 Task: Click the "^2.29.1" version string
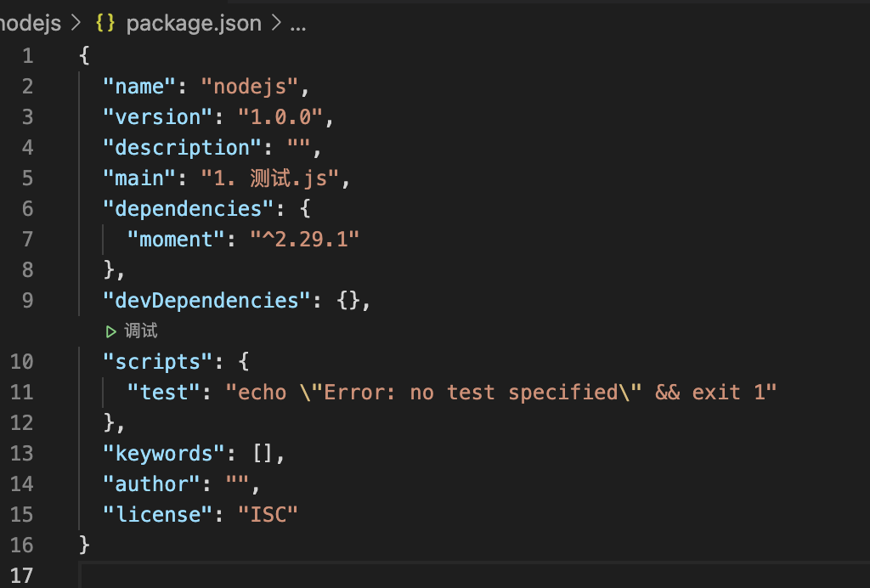tap(305, 240)
